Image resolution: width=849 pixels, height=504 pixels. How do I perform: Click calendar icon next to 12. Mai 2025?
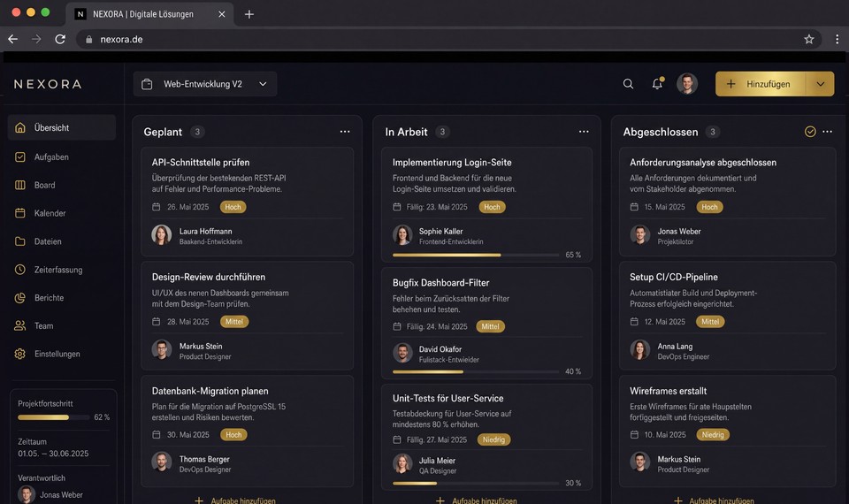pos(634,322)
